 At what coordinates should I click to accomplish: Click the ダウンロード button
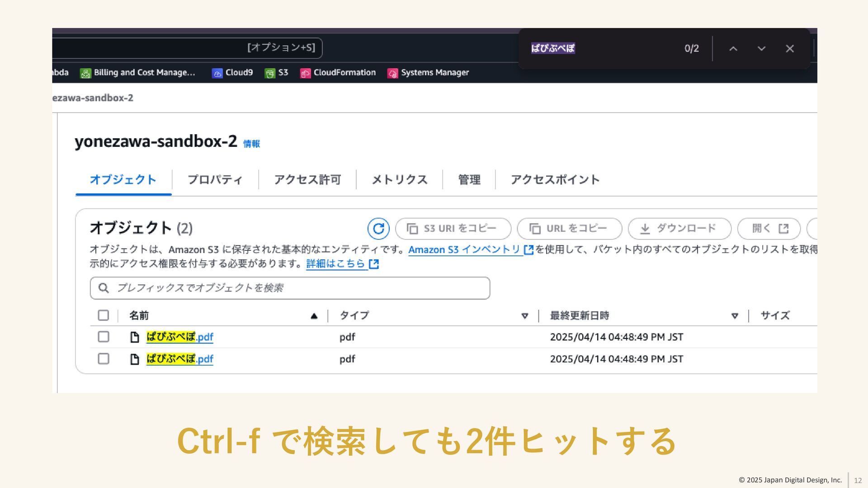(x=679, y=229)
